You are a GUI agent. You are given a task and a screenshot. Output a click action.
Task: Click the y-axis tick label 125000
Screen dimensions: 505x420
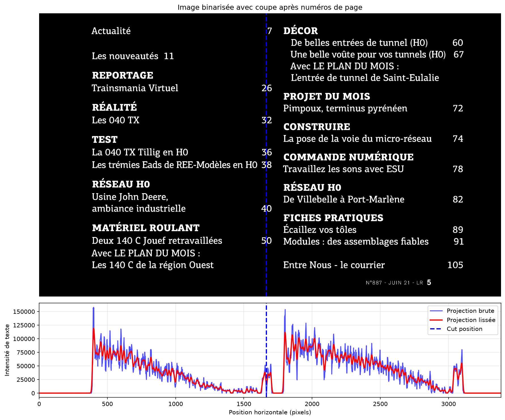tap(24, 325)
